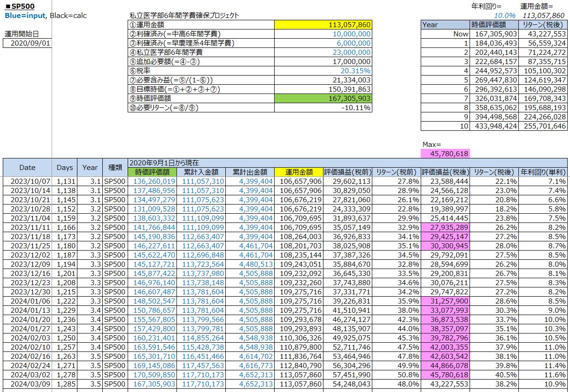Click green 時価評価額 header in the lower table
This screenshot has height=392, width=570.
[x=153, y=172]
